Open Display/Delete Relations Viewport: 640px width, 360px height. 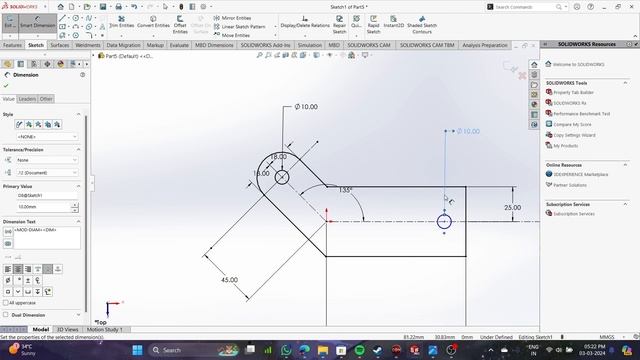[305, 22]
